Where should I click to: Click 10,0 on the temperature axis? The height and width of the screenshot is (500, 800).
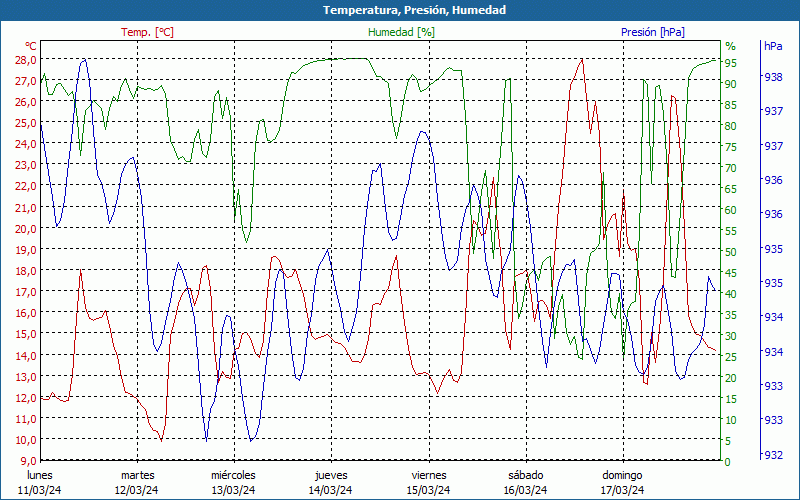(x=26, y=439)
